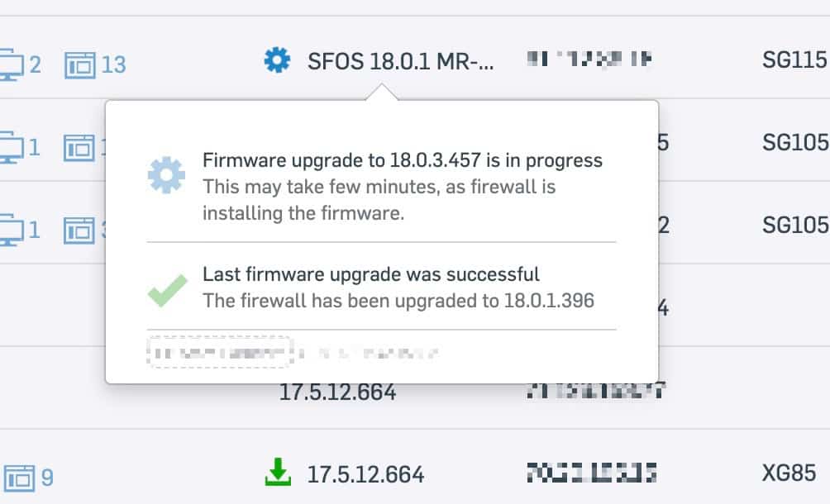Open the SFOS 18.0.1 MR firmware entry

pos(400,61)
